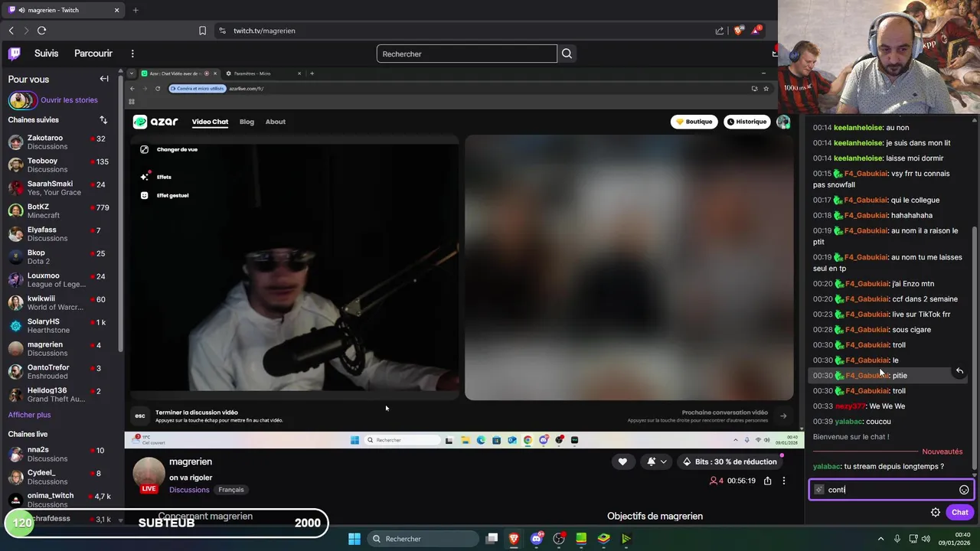Share the stream with the share icon
Image resolution: width=980 pixels, height=551 pixels.
(x=767, y=481)
